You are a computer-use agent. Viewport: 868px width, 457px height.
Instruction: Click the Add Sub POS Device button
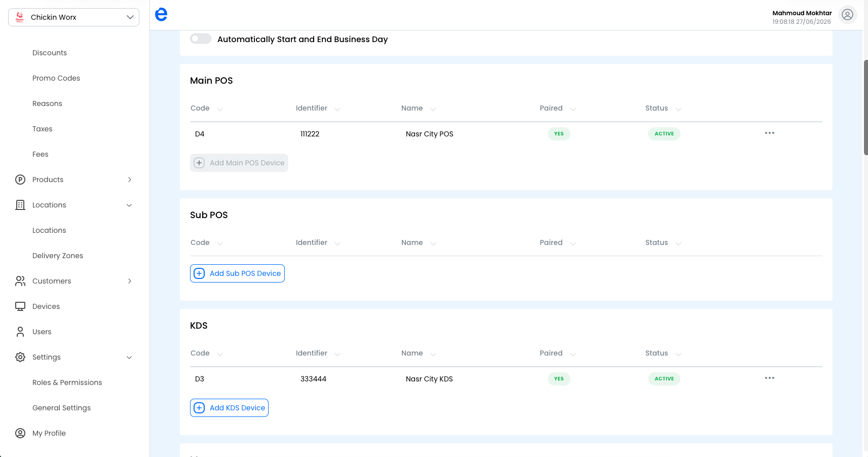point(237,273)
